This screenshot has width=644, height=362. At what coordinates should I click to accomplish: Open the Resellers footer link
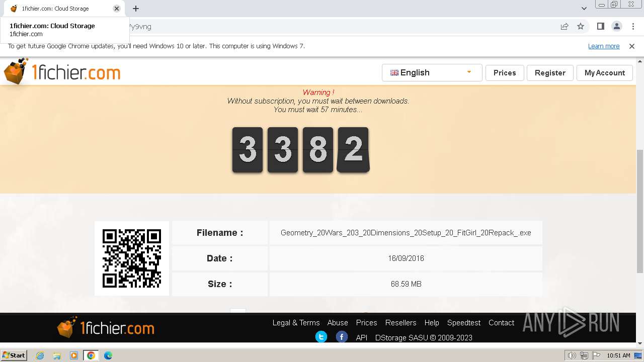pyautogui.click(x=400, y=323)
